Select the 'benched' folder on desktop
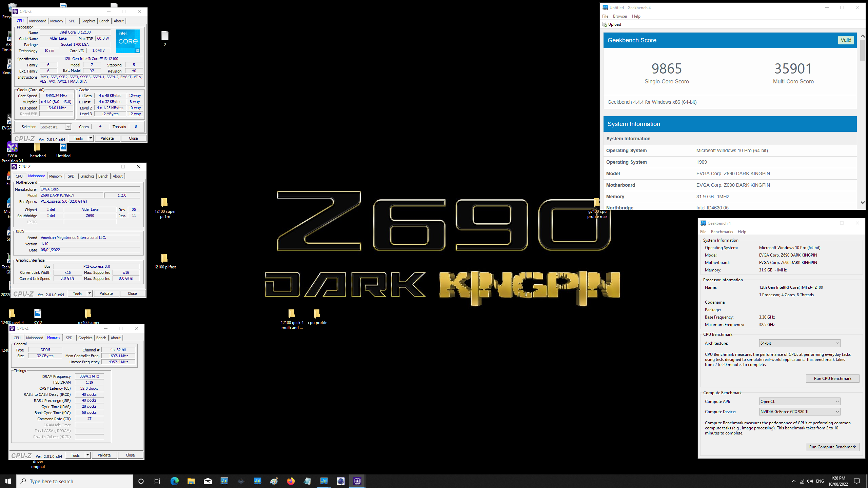The image size is (868, 488). click(38, 150)
